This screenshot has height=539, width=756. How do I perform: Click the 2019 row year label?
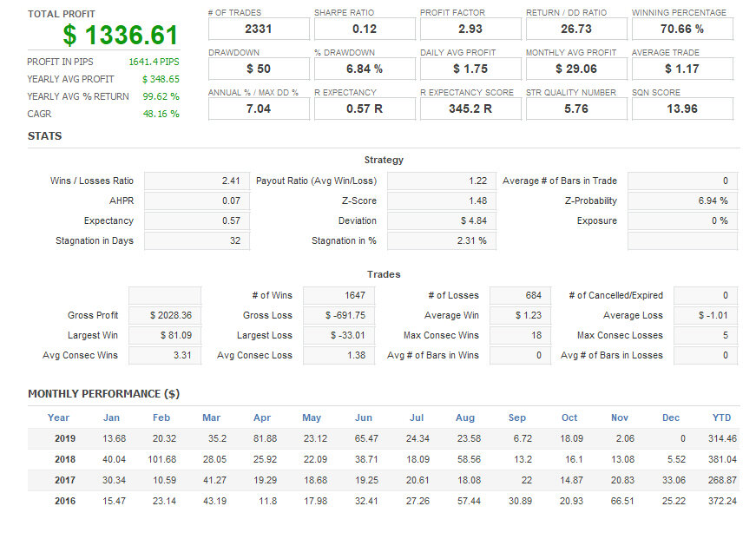pos(65,438)
